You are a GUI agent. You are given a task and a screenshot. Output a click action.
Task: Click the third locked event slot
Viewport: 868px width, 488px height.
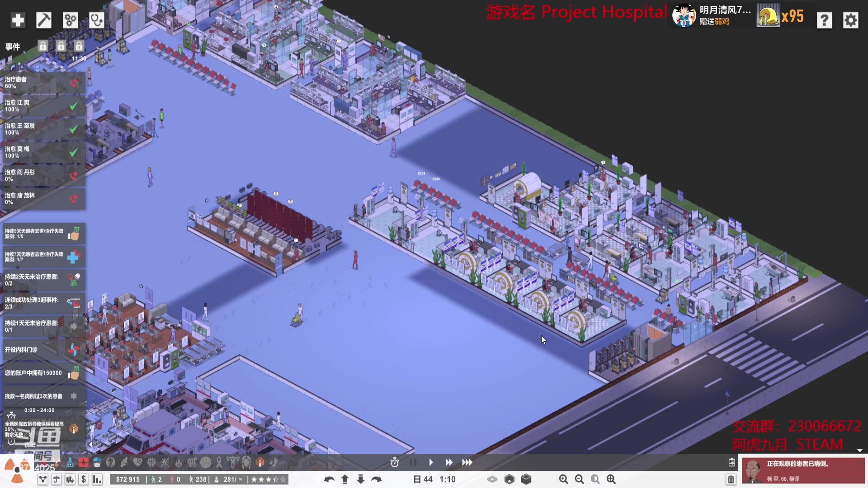pyautogui.click(x=79, y=46)
